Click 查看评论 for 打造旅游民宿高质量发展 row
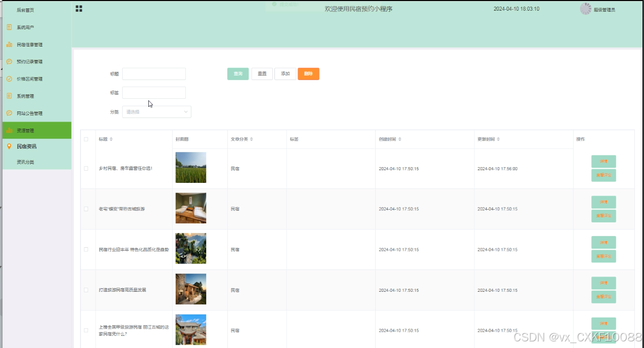The height and width of the screenshot is (348, 644). pyautogui.click(x=603, y=297)
